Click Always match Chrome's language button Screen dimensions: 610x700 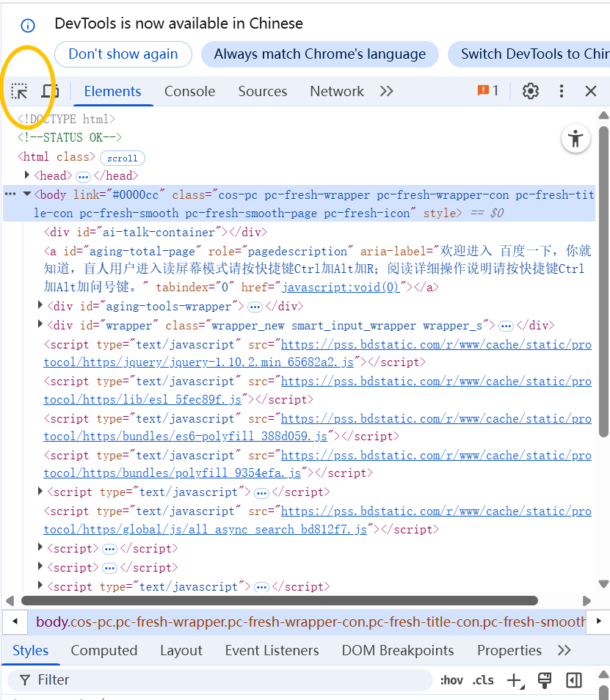(x=320, y=54)
